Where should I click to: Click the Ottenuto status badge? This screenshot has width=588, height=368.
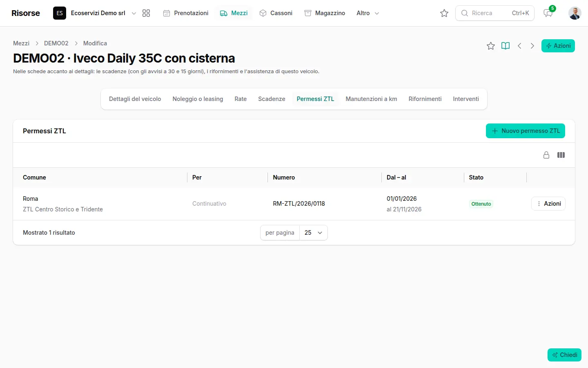481,204
